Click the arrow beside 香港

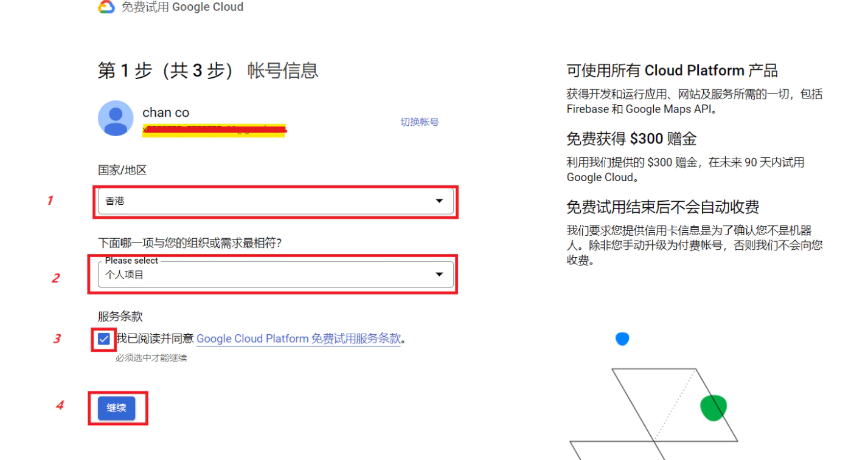439,201
